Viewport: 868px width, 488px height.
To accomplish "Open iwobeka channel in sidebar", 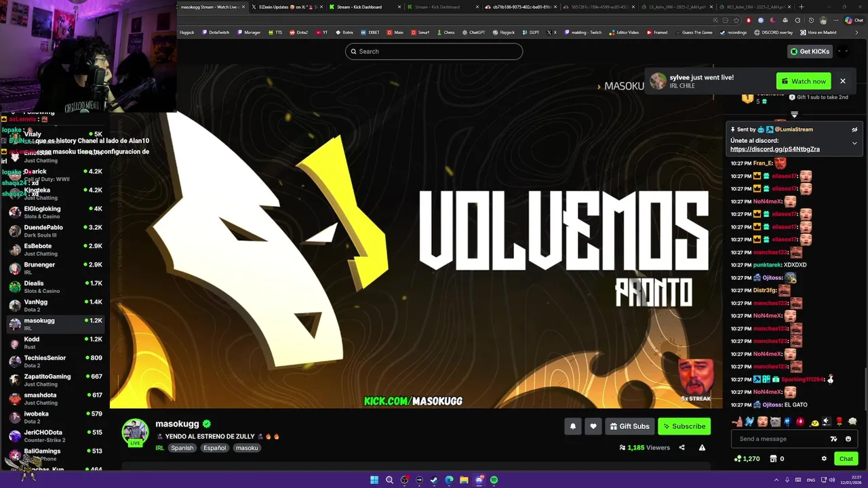I will pos(55,418).
